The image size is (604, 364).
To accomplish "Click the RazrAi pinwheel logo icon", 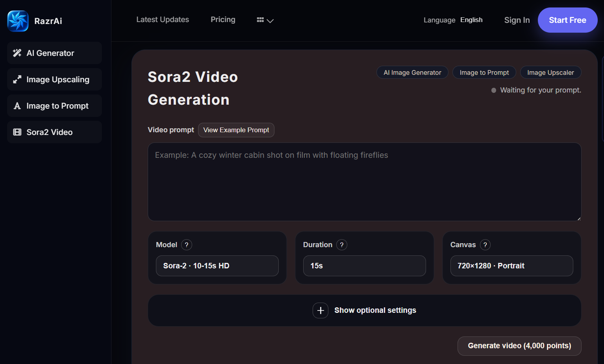I will tap(18, 21).
